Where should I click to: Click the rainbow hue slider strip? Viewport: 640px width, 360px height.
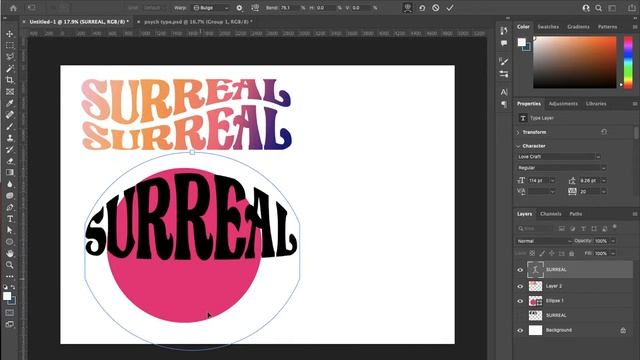pos(628,62)
